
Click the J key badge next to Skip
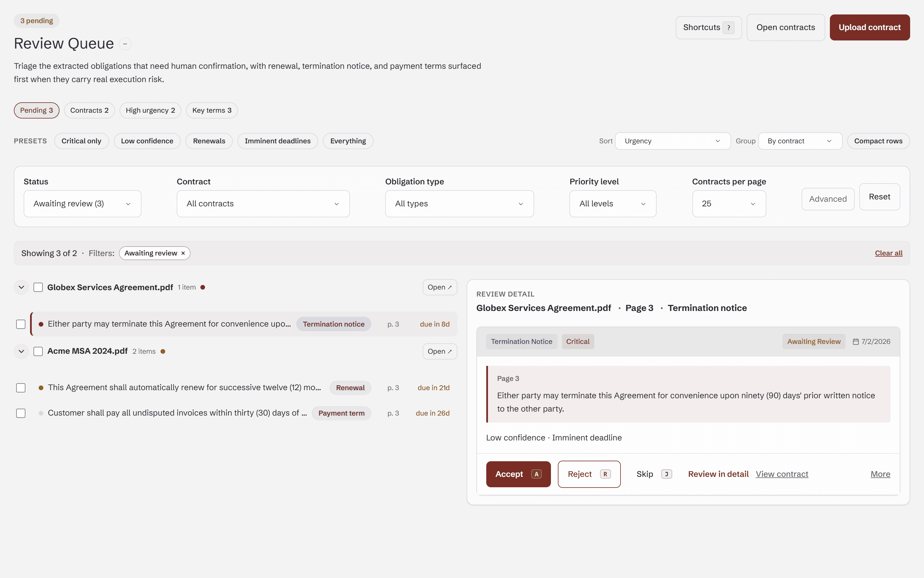[667, 474]
